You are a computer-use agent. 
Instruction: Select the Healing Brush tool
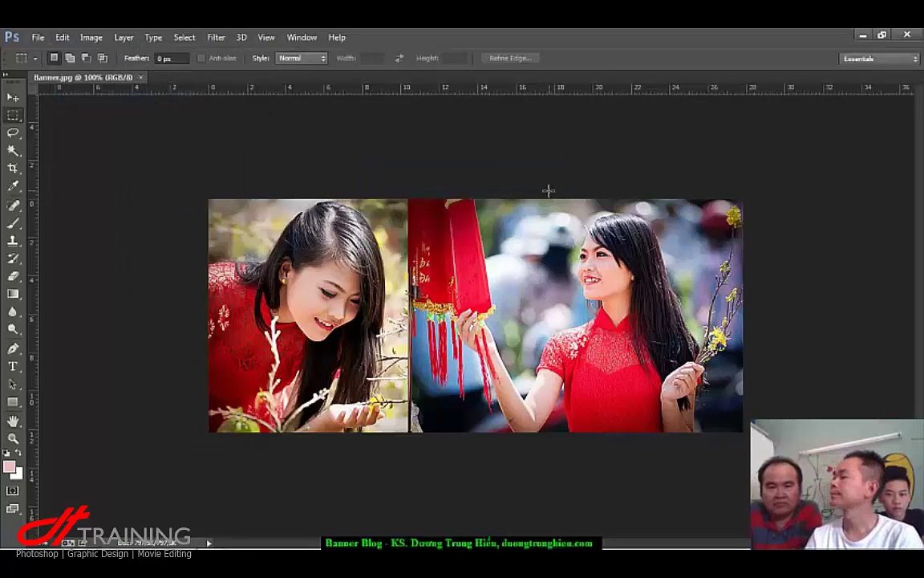13,205
